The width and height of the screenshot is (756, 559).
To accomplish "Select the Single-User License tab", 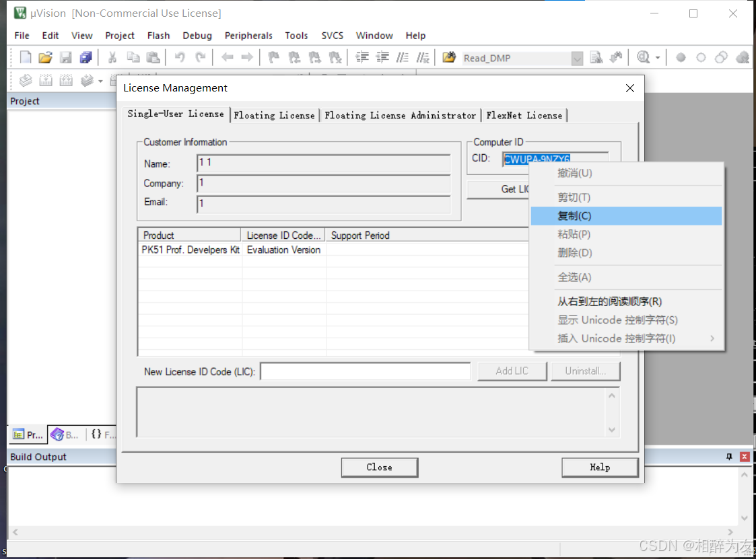I will pos(176,114).
